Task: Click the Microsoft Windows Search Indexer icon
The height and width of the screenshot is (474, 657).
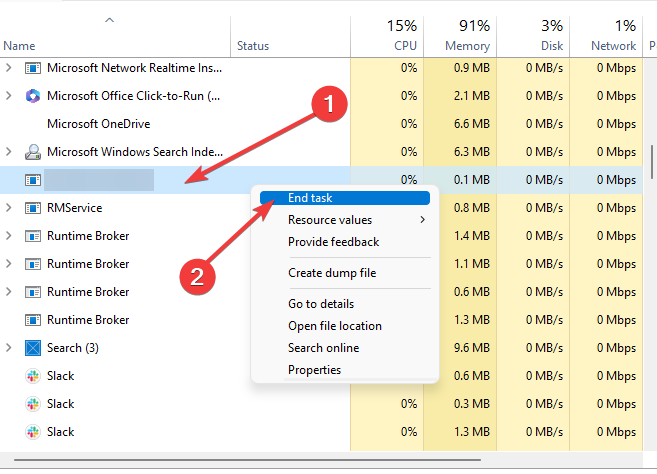Action: [x=33, y=152]
